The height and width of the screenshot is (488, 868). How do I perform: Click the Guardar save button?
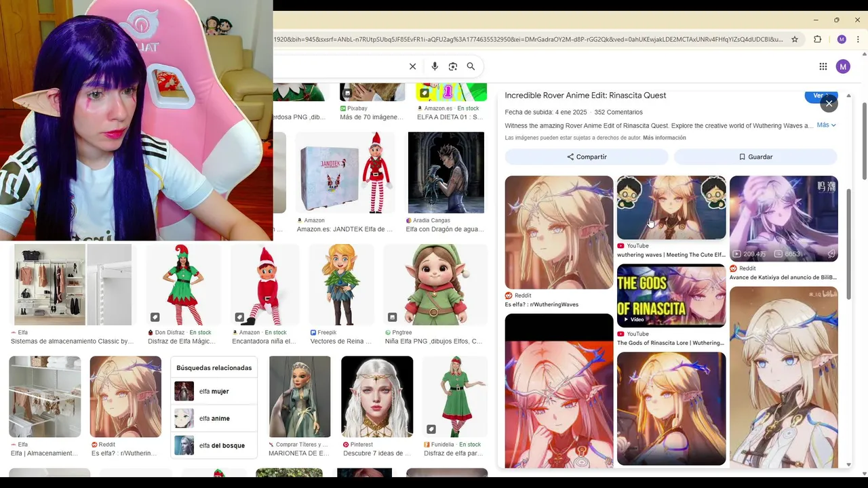pos(755,157)
